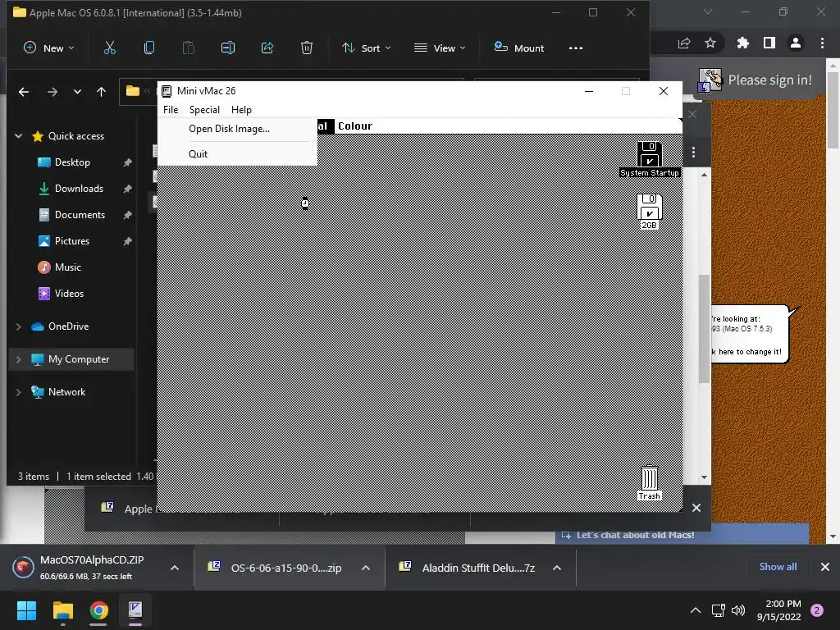The width and height of the screenshot is (840, 630).
Task: Open Music in the navigation pane
Action: pos(67,267)
